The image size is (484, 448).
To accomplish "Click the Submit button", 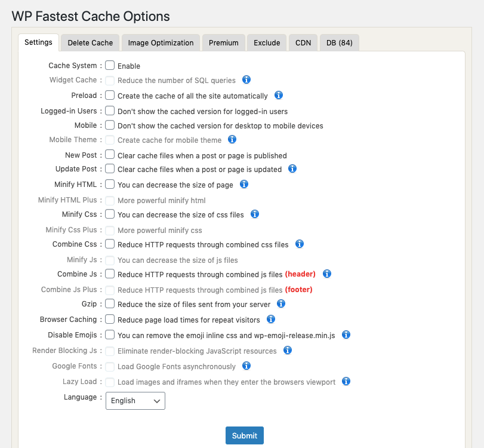I will (244, 435).
